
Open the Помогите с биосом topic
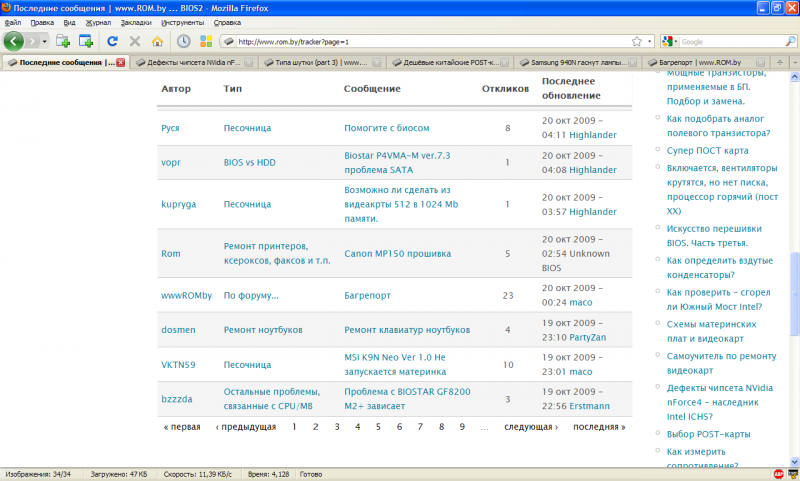tap(386, 128)
